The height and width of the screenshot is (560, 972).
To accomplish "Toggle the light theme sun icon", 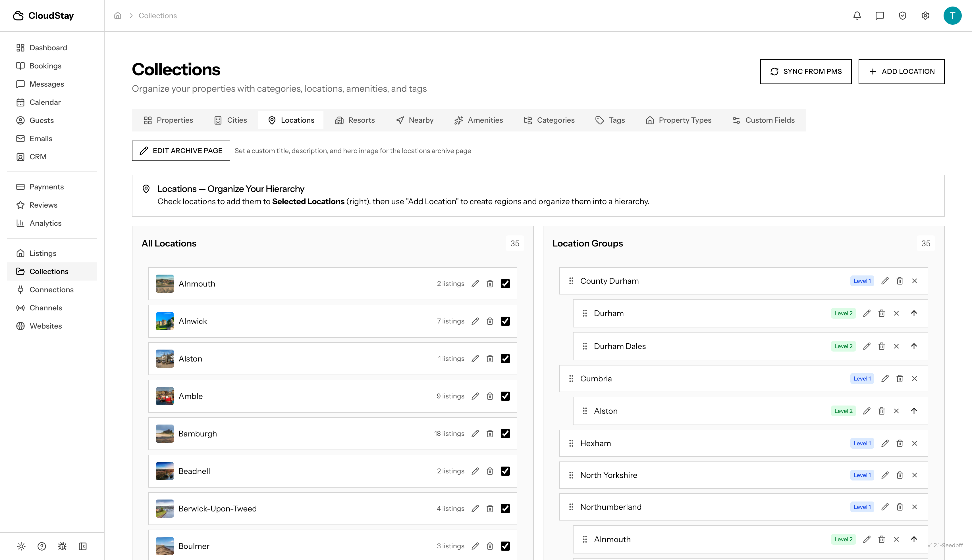I will 21,546.
